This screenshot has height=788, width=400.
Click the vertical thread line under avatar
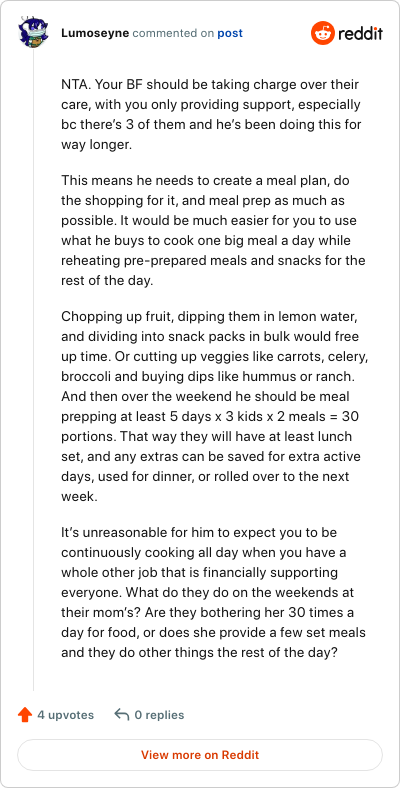tap(34, 369)
